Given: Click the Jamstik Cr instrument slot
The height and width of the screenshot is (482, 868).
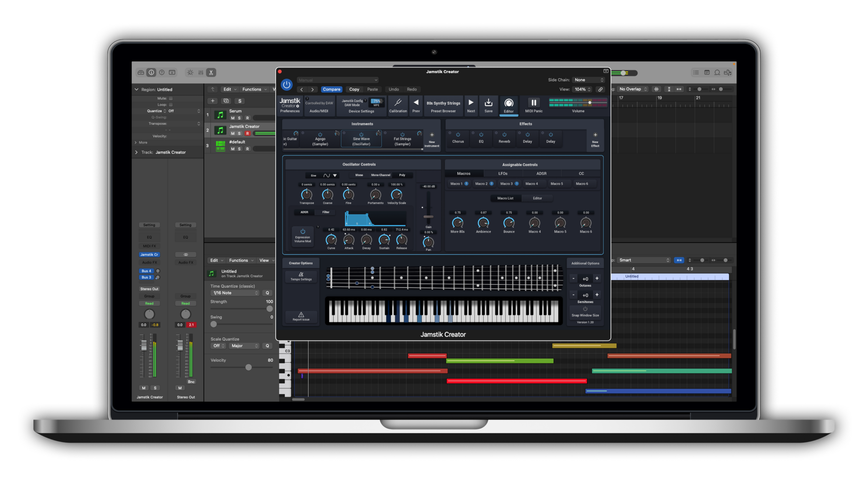Looking at the screenshot, I should 149,254.
